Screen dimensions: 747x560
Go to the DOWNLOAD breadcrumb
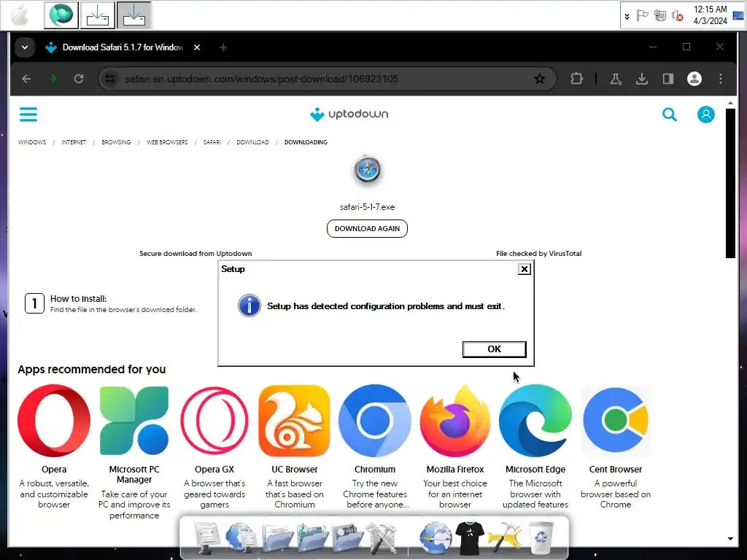pyautogui.click(x=252, y=142)
